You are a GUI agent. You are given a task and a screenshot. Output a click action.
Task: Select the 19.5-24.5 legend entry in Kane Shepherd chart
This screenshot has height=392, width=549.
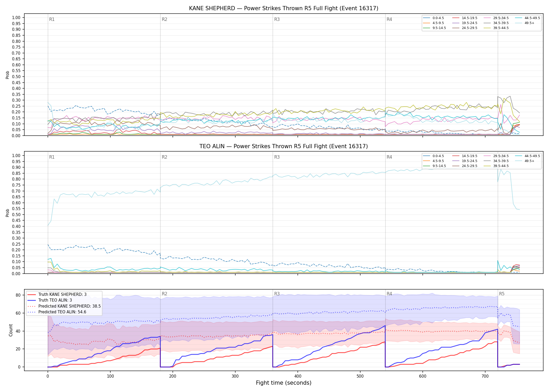pos(465,23)
